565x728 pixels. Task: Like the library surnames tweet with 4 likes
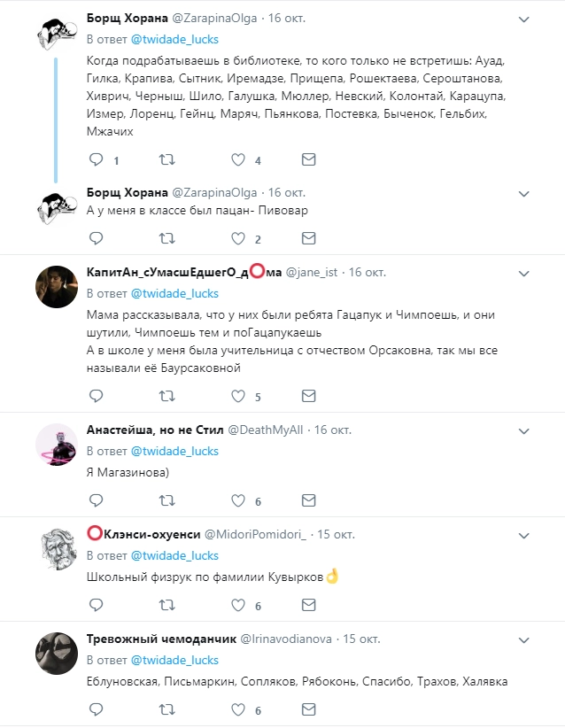point(237,160)
